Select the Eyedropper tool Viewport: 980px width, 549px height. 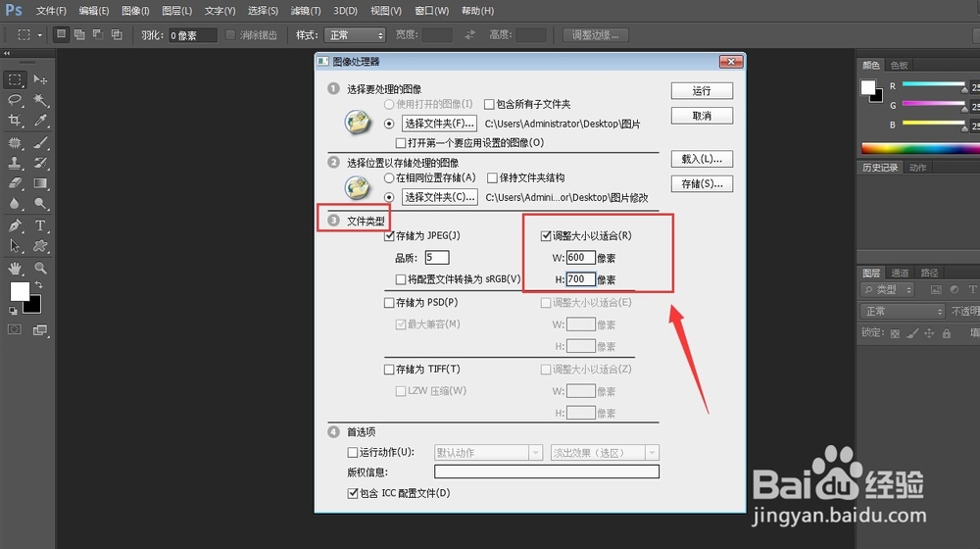[x=40, y=120]
